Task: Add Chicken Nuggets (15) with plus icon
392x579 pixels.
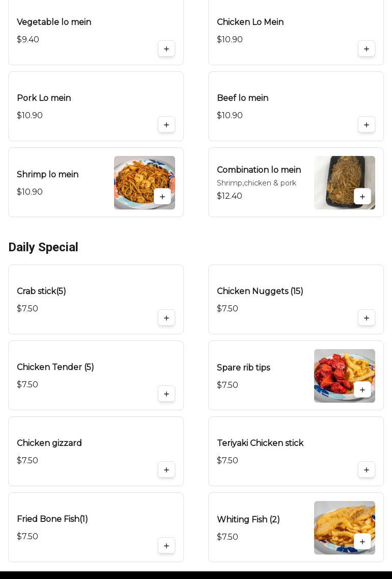Action: click(366, 318)
